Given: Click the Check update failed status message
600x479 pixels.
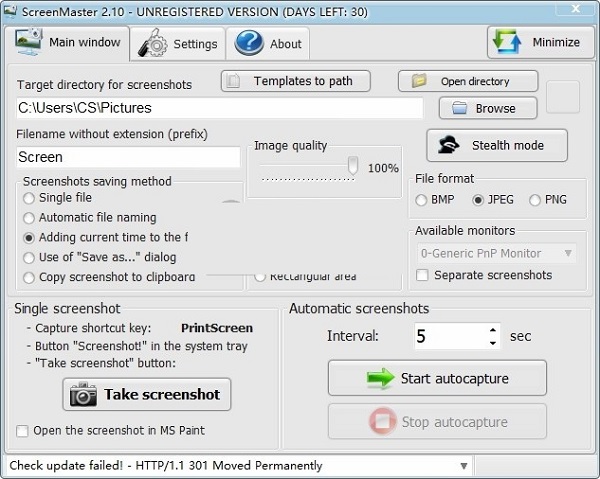Looking at the screenshot, I should (x=166, y=466).
